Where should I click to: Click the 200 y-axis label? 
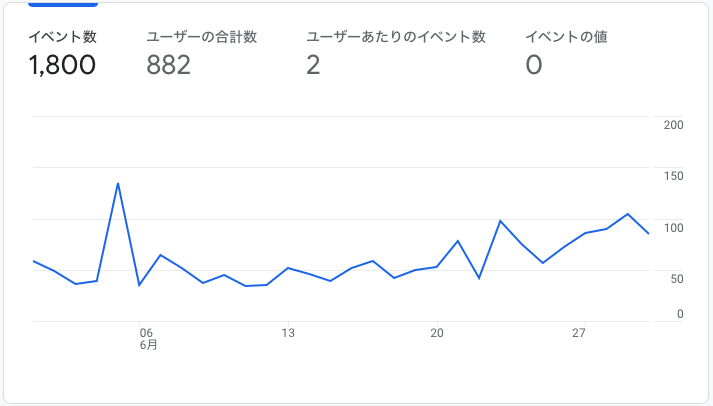click(x=673, y=125)
